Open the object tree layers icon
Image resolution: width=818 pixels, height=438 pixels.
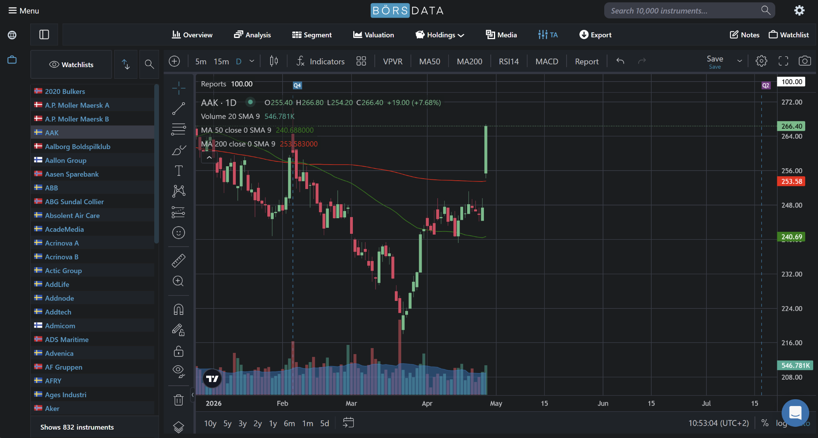[178, 426]
